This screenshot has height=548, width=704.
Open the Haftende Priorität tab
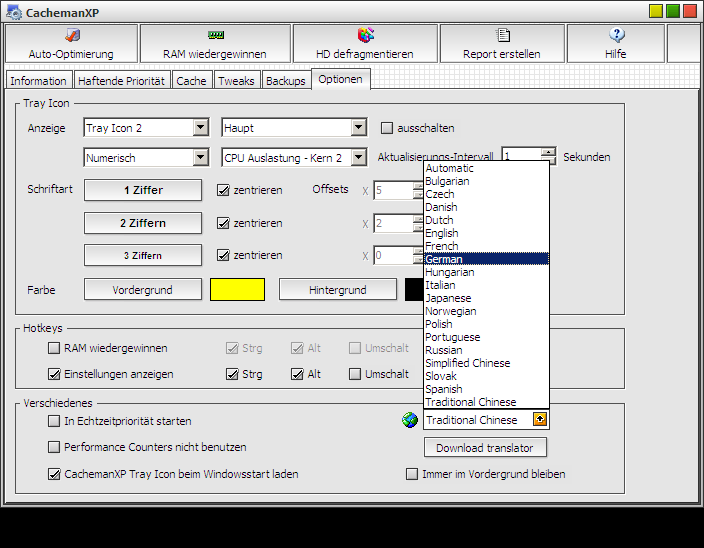point(122,81)
